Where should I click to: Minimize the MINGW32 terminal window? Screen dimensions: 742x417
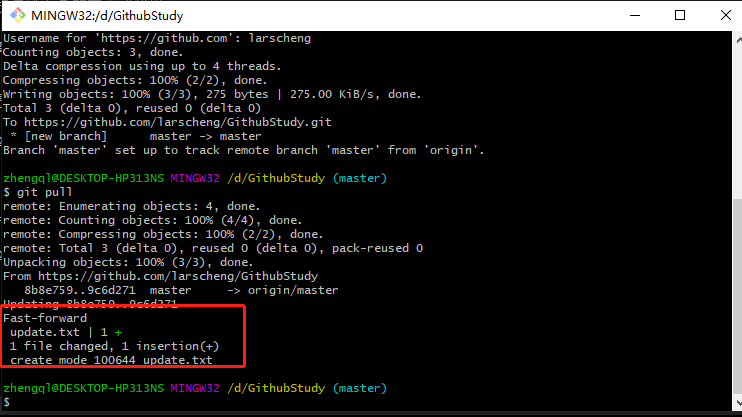(x=635, y=16)
